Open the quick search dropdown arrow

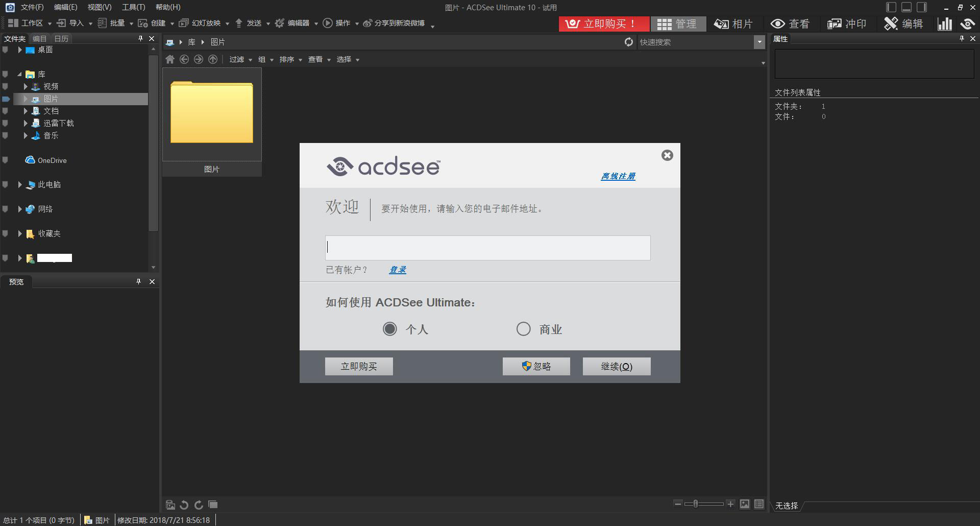759,42
